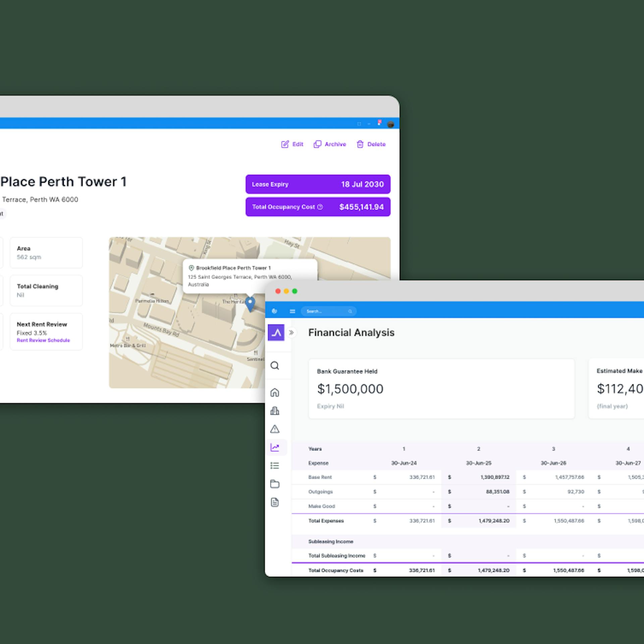Open the alerts warning triangle icon in the sidebar

[x=275, y=429]
